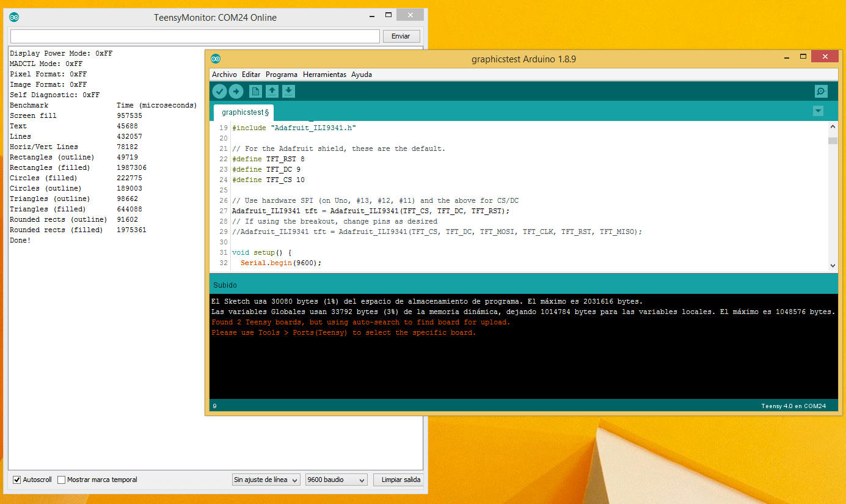Click the 'Triangles (filled)' benchmark row

tap(76, 209)
